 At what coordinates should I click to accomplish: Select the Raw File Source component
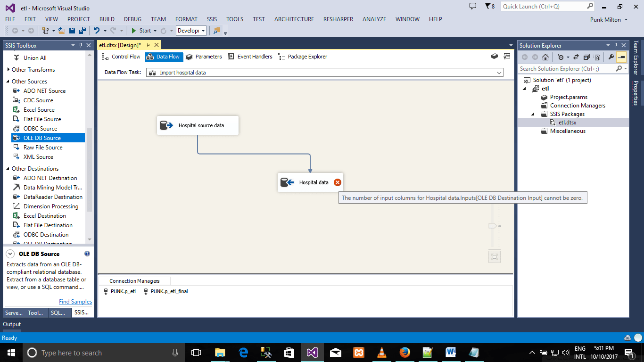42,147
